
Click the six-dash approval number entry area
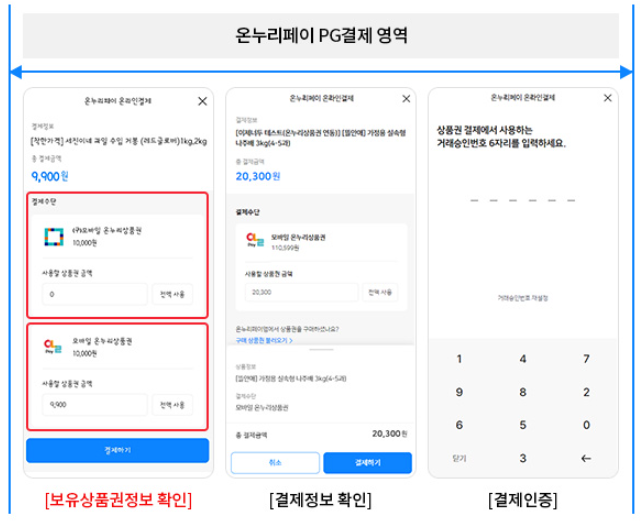pos(523,200)
